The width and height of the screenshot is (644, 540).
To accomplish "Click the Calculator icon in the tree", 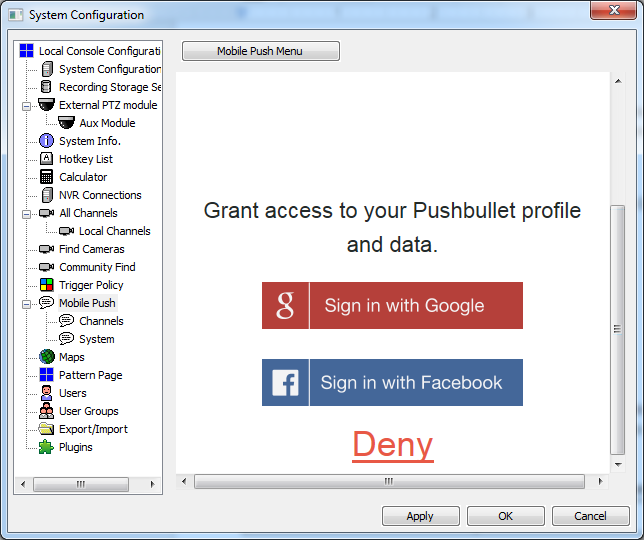I will pos(46,177).
